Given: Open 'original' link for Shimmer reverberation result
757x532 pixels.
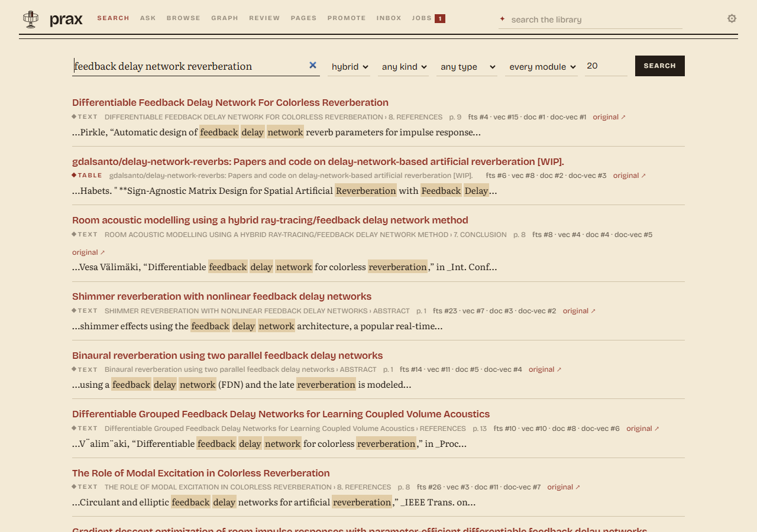Looking at the screenshot, I should coord(579,311).
